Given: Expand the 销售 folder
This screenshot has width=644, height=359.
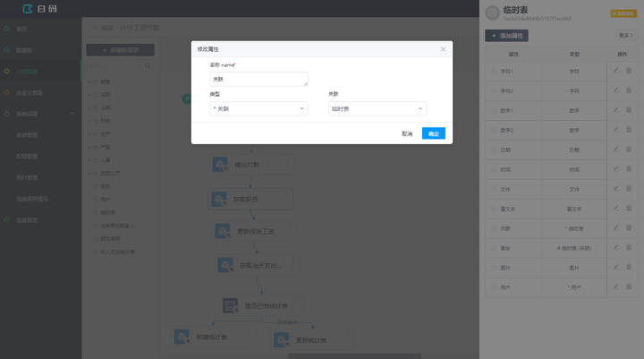Looking at the screenshot, I should pyautogui.click(x=89, y=81).
